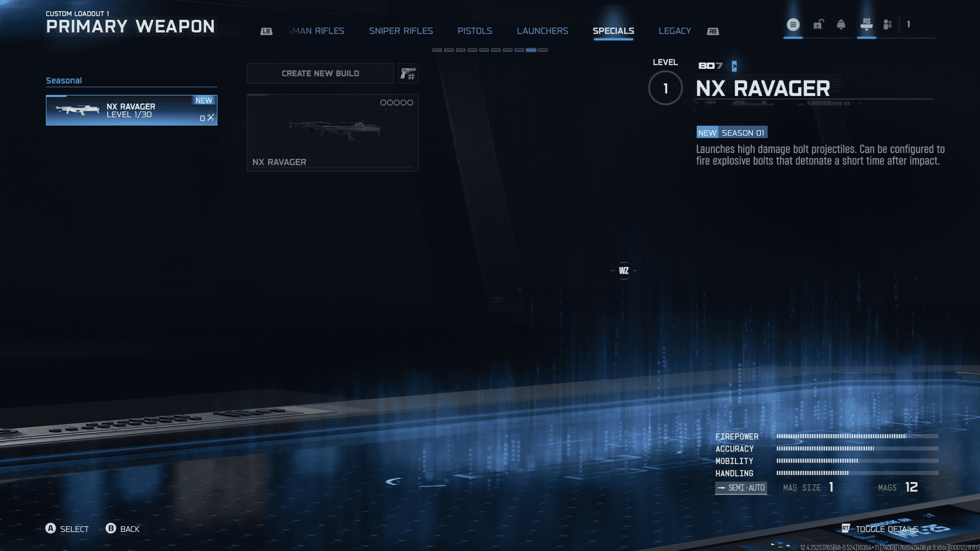Open the party members icon
This screenshot has width=980, height=551.
[888, 24]
